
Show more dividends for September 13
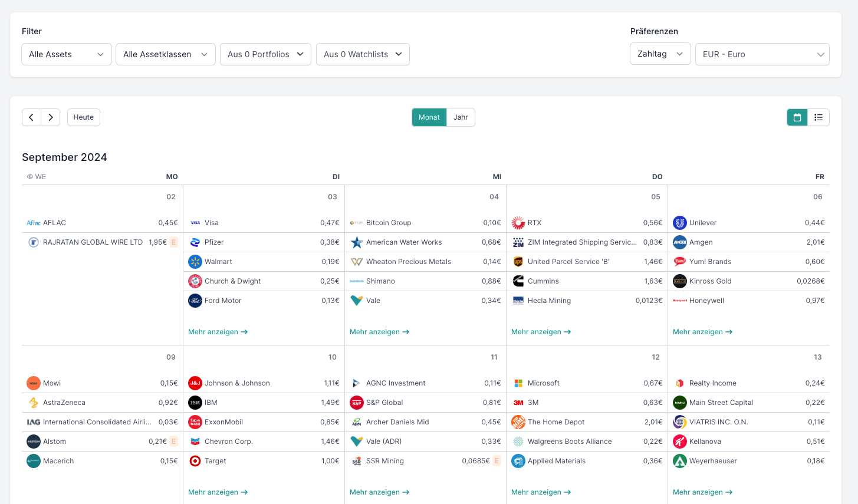(703, 492)
